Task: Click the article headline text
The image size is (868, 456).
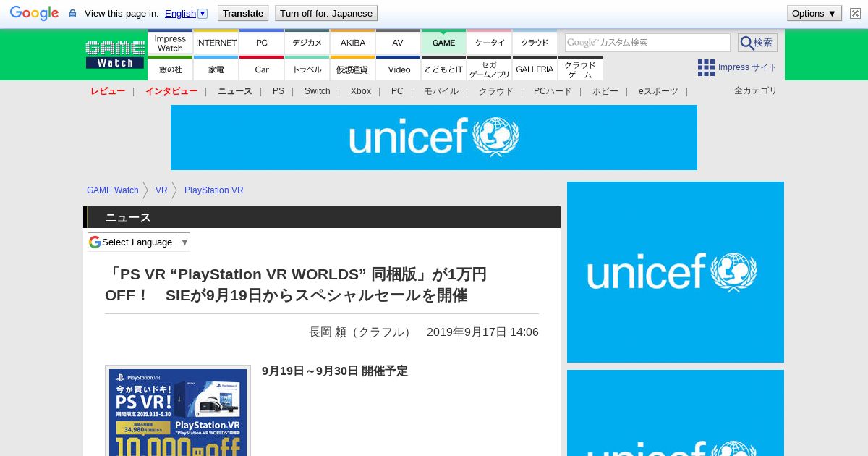Action: pyautogui.click(x=296, y=284)
